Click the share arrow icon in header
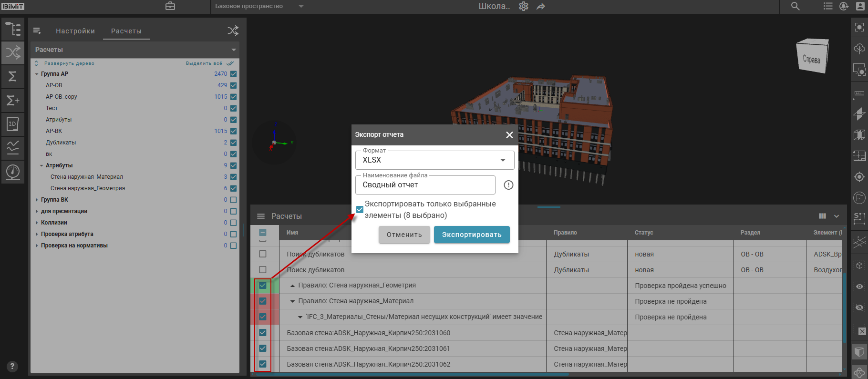 (x=541, y=7)
